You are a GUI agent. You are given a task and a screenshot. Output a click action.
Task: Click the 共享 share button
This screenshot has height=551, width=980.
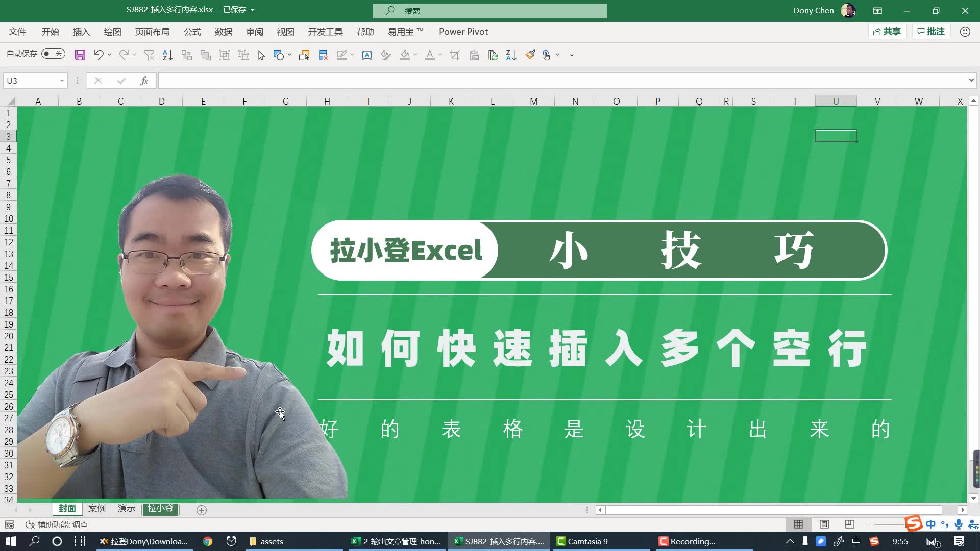click(887, 32)
